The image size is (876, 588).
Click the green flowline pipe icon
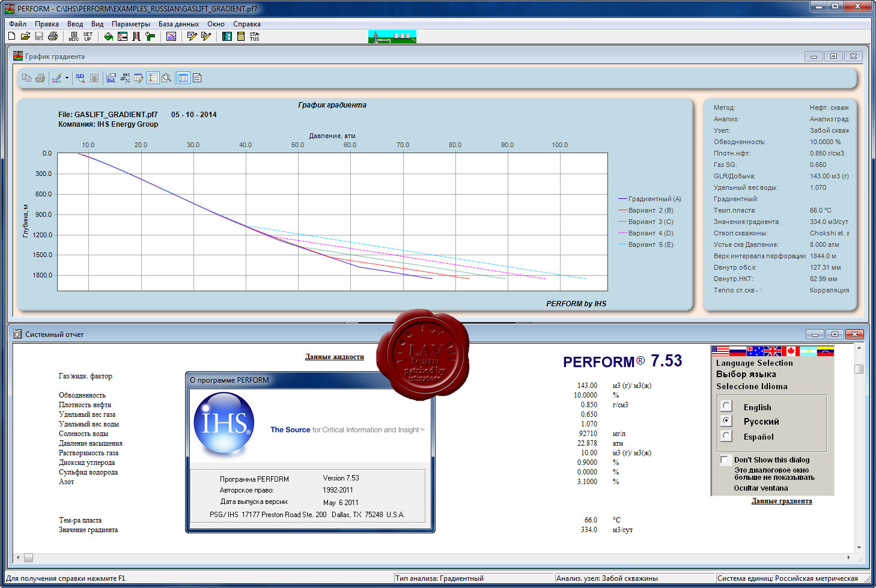tap(150, 36)
